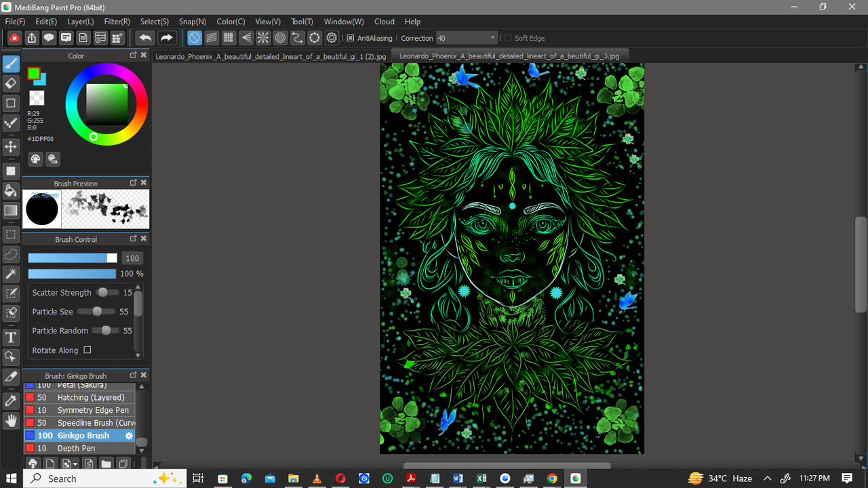Show hidden Windows tray icons
The width and height of the screenshot is (868, 488).
point(767,479)
